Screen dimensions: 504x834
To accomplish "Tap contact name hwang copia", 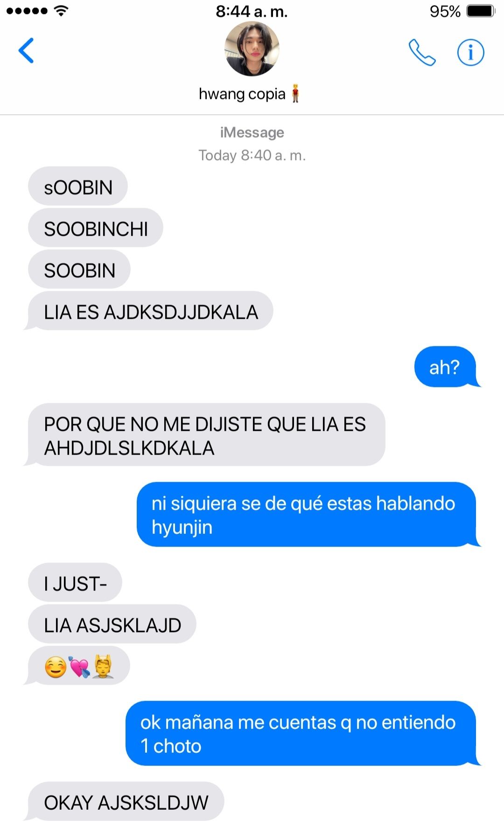I will pos(242,94).
